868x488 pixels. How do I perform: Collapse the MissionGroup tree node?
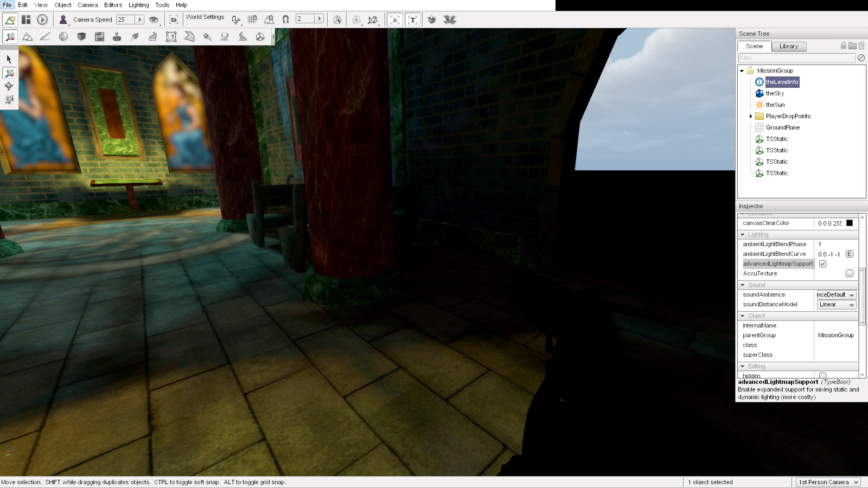click(742, 71)
